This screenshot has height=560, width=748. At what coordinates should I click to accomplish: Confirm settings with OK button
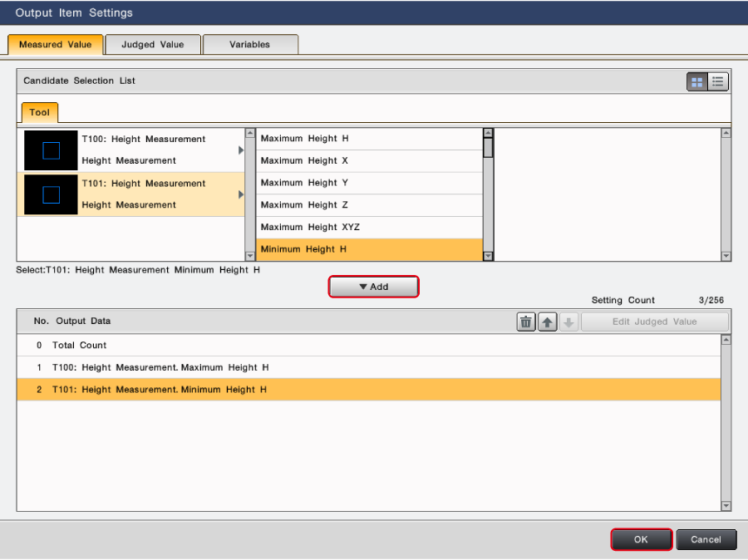click(641, 539)
